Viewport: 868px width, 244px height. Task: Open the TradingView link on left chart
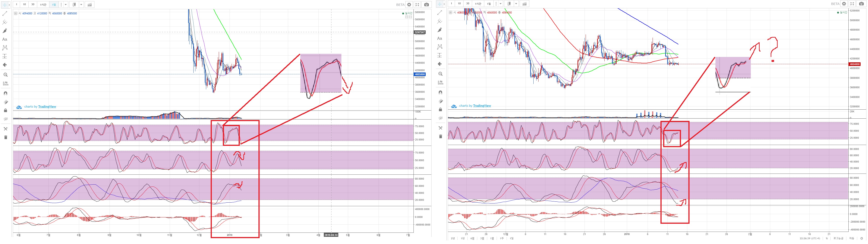coord(47,107)
